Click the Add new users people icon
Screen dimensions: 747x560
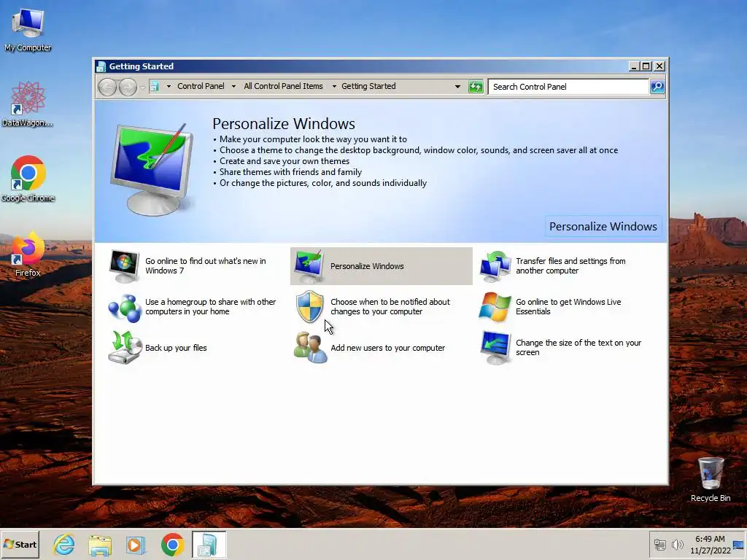[310, 347]
